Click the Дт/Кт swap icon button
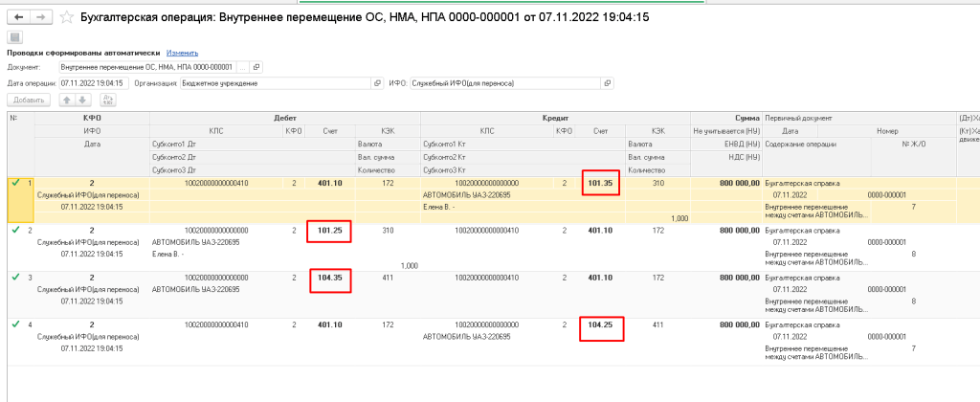This screenshot has width=980, height=402. pos(108,100)
